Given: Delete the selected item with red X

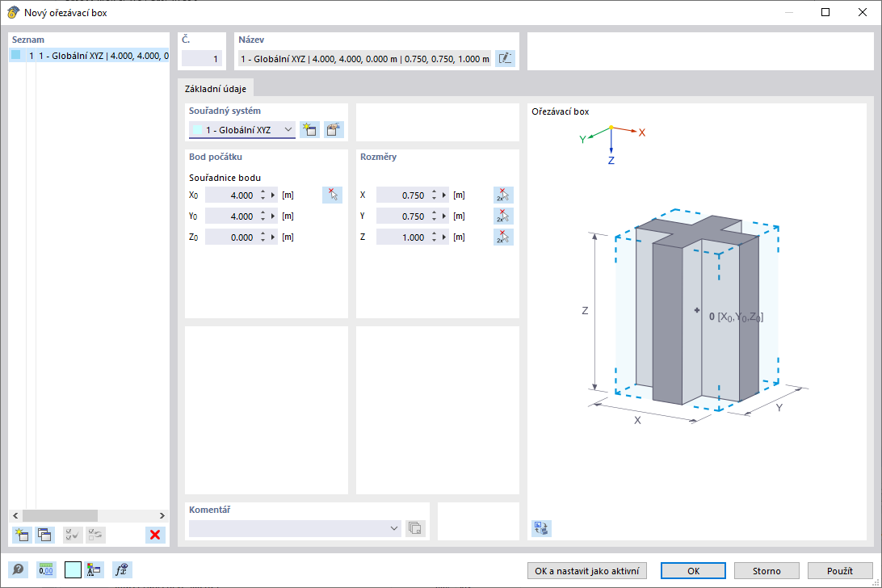Looking at the screenshot, I should click(155, 535).
